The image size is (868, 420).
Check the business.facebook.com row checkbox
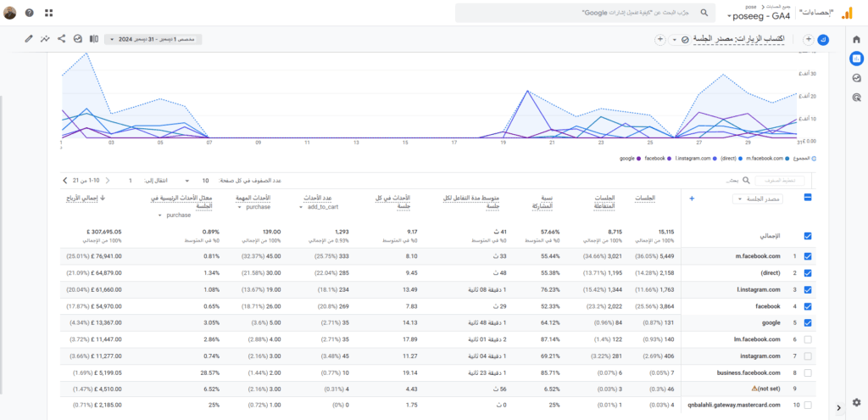808,372
